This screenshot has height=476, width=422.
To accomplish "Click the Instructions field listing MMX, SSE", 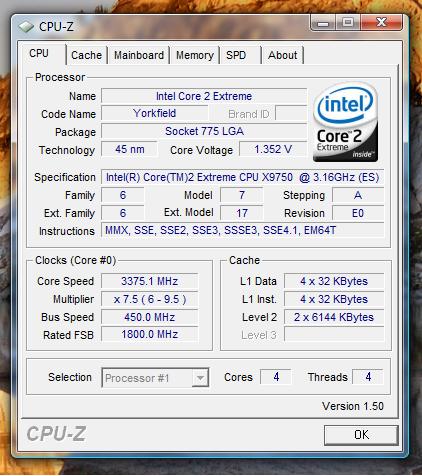I will point(243,231).
